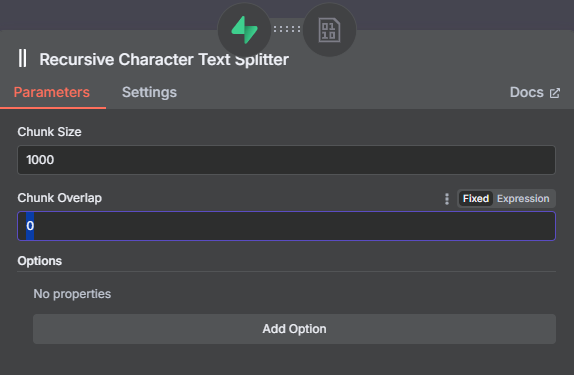The height and width of the screenshot is (375, 574).
Task: Click inside the Chunk Overlap input field
Action: [x=286, y=226]
